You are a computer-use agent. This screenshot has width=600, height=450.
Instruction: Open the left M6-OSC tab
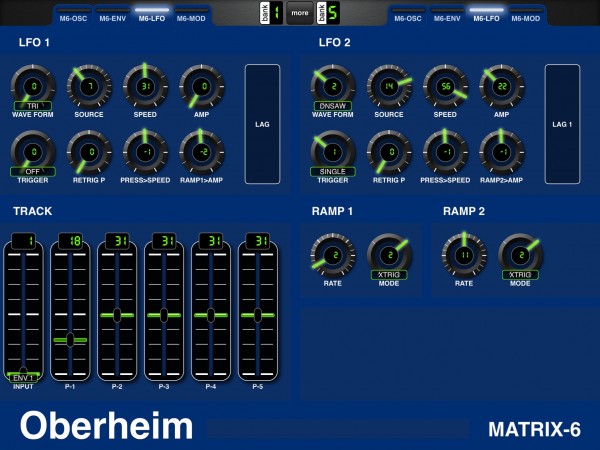(73, 15)
